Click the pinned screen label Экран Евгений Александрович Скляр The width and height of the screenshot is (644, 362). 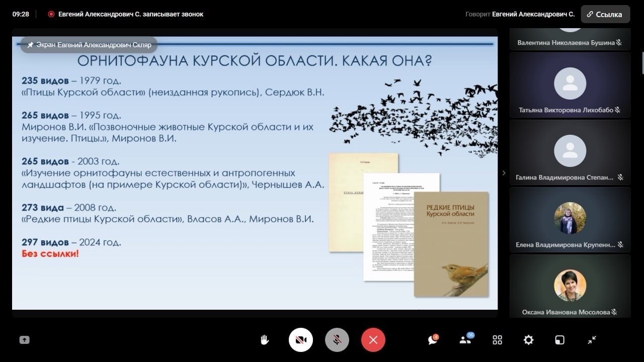pos(89,45)
